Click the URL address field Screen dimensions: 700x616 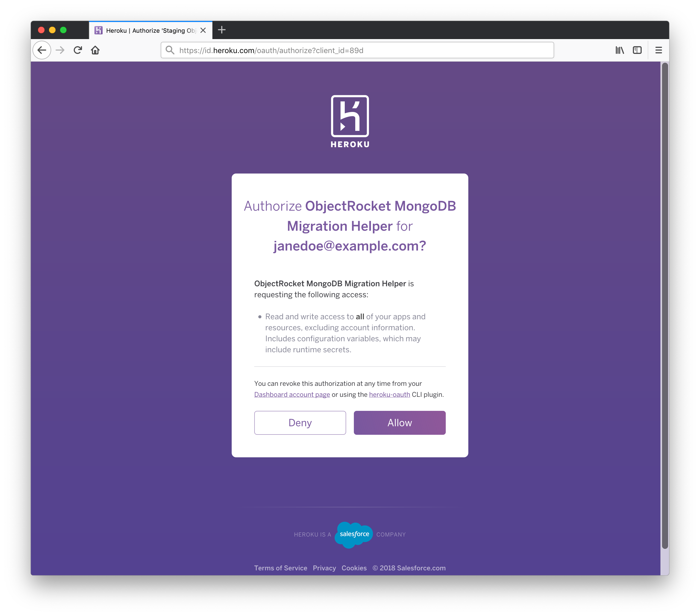(x=357, y=50)
